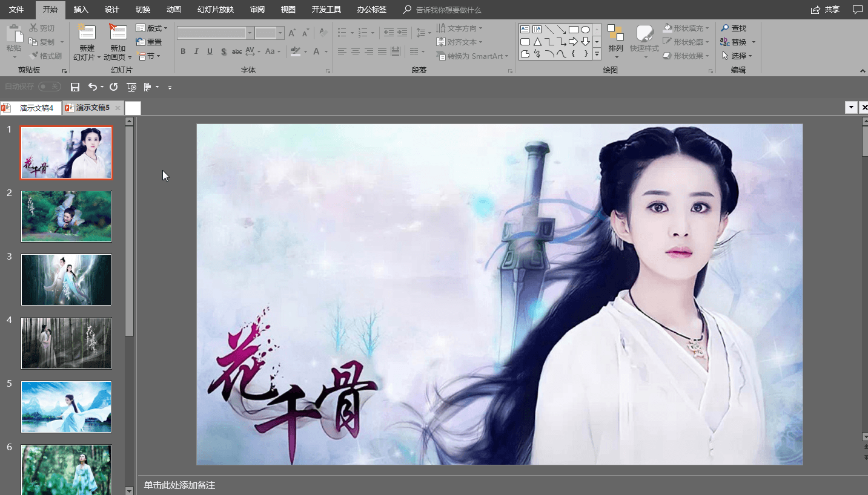Switch to document tab 演示文稿4
The width and height of the screenshot is (868, 495).
[x=31, y=108]
